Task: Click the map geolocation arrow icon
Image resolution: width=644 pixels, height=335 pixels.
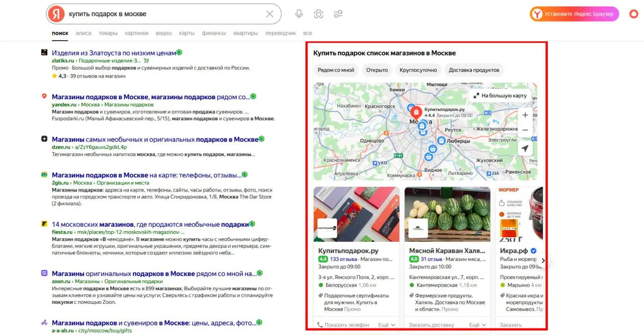Action: (525, 149)
